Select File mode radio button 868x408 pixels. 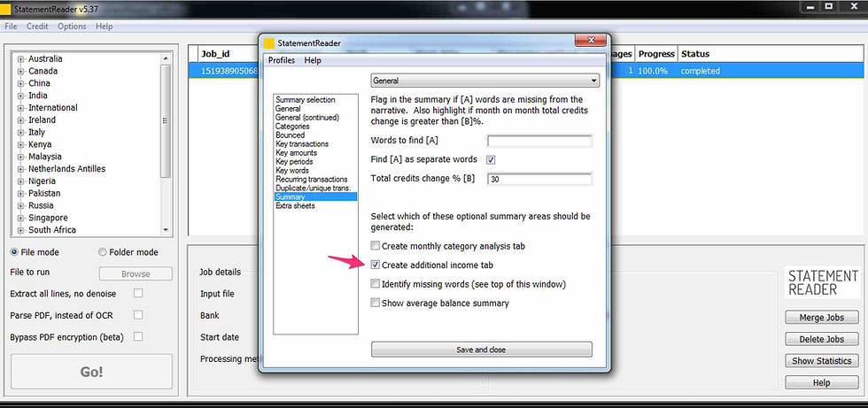tap(14, 252)
